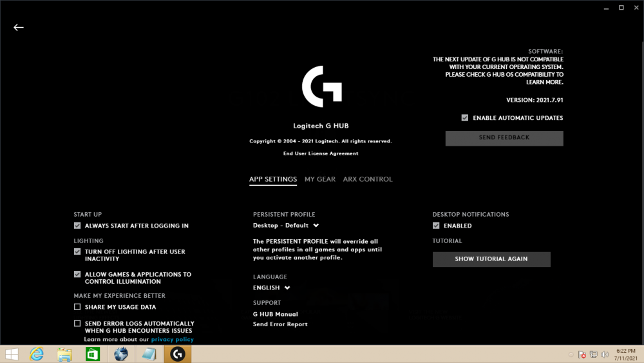The image size is (644, 363).
Task: Click the back arrow icon
Action: [x=19, y=27]
